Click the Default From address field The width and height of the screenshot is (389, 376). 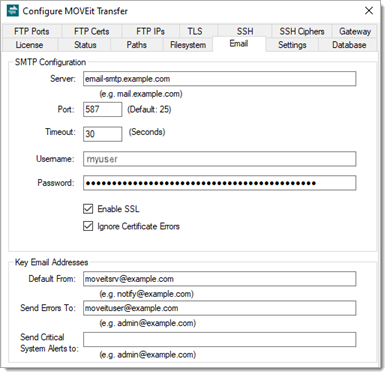pyautogui.click(x=219, y=279)
